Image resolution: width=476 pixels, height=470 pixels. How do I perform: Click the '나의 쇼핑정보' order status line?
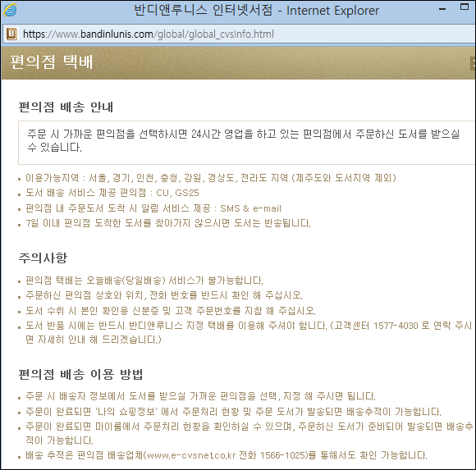pos(233,412)
